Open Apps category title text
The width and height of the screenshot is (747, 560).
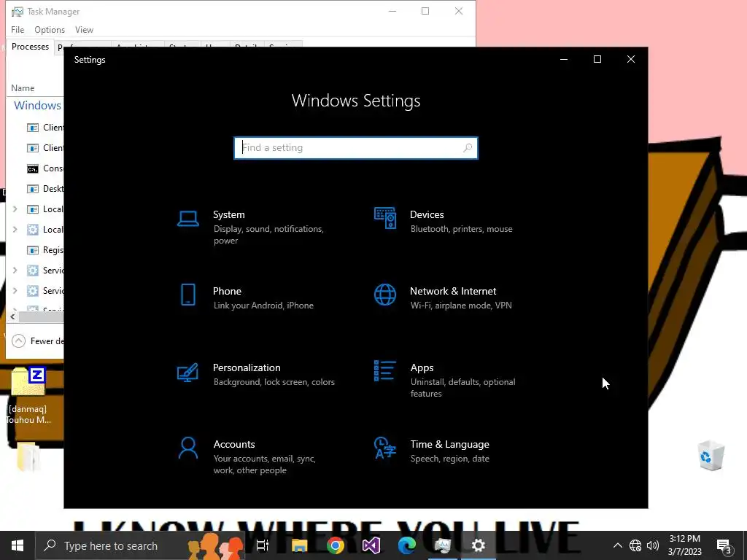(x=422, y=368)
